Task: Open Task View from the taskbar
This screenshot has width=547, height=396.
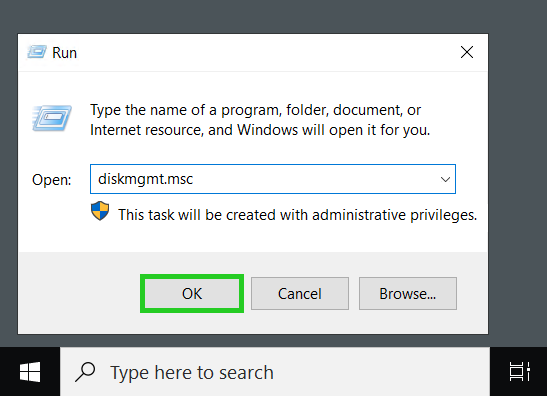Action: tap(519, 372)
